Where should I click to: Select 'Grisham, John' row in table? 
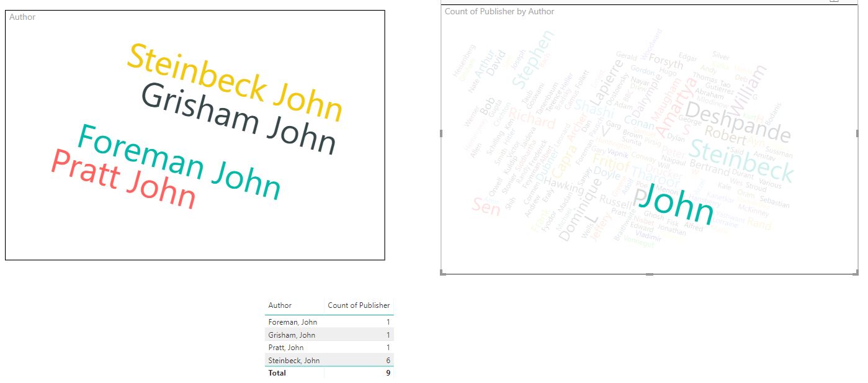coord(329,335)
